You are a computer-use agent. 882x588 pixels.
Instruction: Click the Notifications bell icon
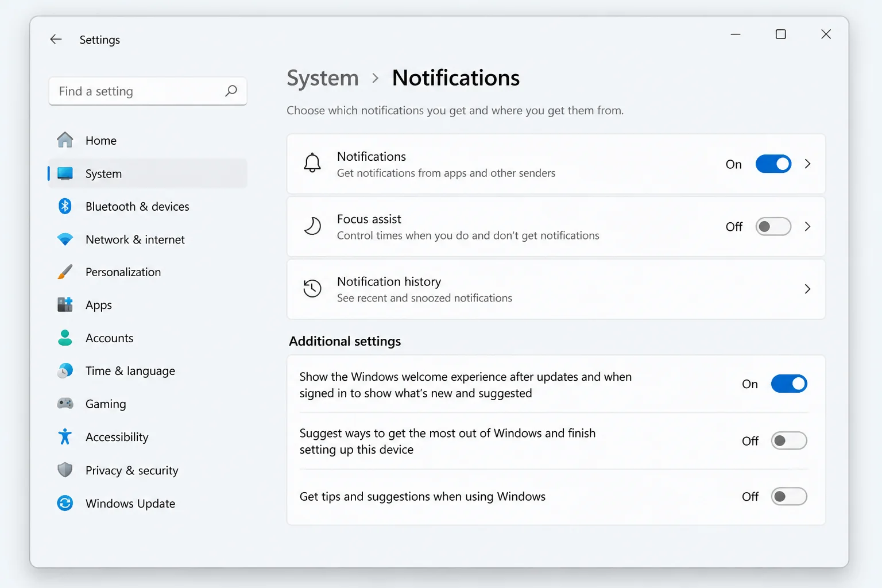(312, 163)
